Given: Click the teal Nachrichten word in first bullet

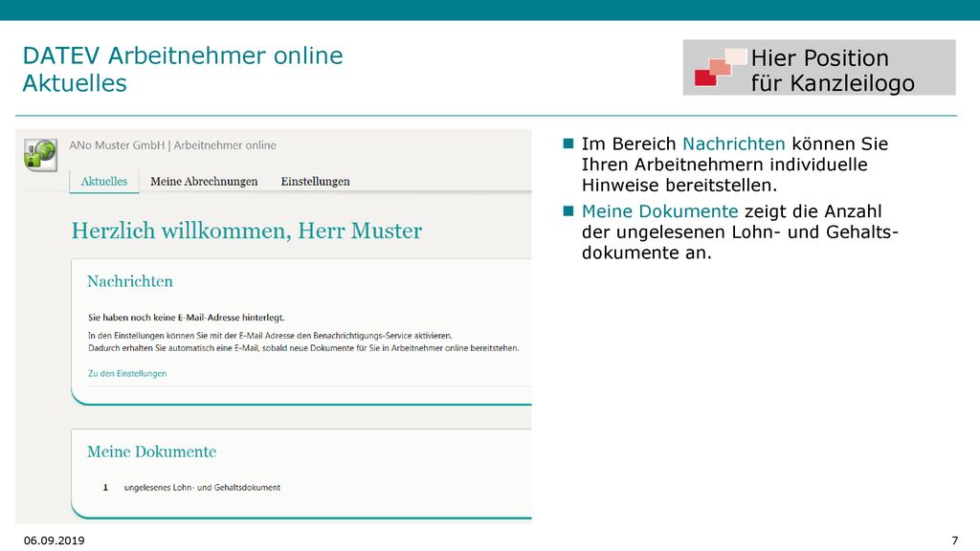Looking at the screenshot, I should pyautogui.click(x=733, y=143).
